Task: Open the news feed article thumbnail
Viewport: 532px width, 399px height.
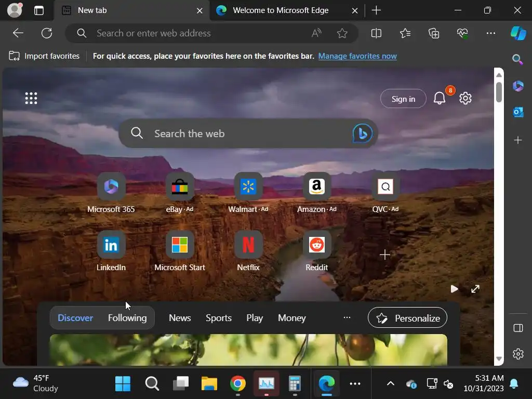Action: coord(248,350)
